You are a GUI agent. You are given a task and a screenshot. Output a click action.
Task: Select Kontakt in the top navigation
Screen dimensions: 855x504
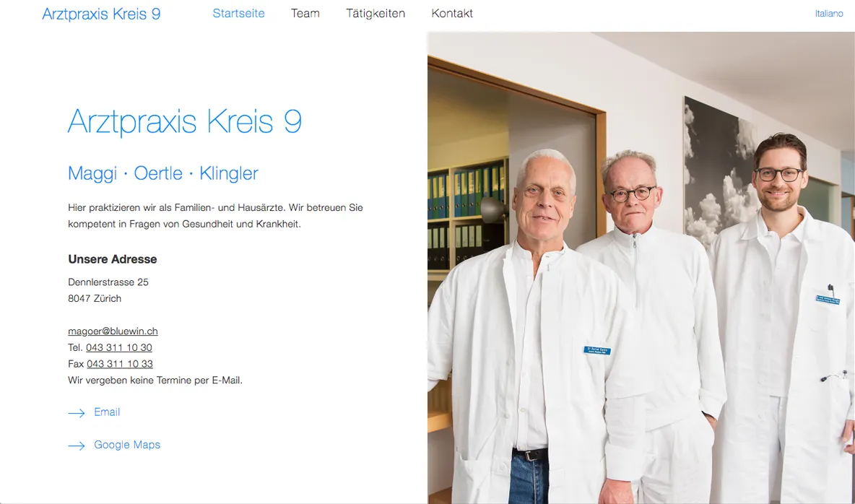(x=452, y=14)
